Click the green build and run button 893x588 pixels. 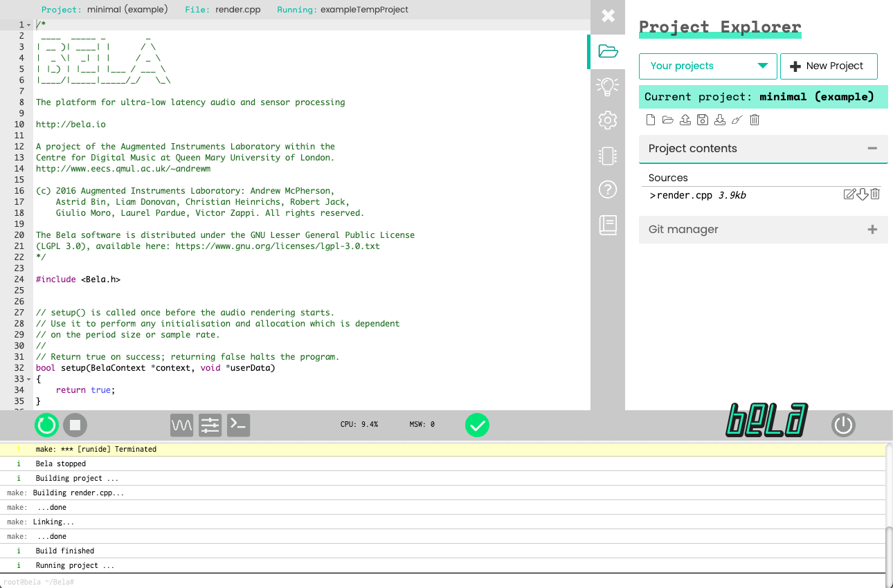tap(47, 425)
